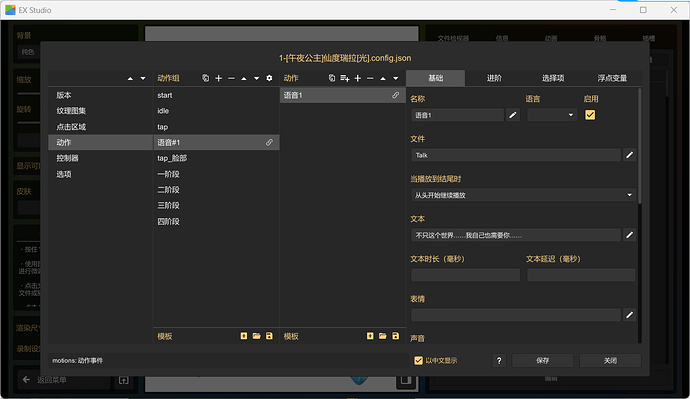The height and width of the screenshot is (399, 690).
Task: Remove motion with minus in 动作 header
Action: coord(370,78)
